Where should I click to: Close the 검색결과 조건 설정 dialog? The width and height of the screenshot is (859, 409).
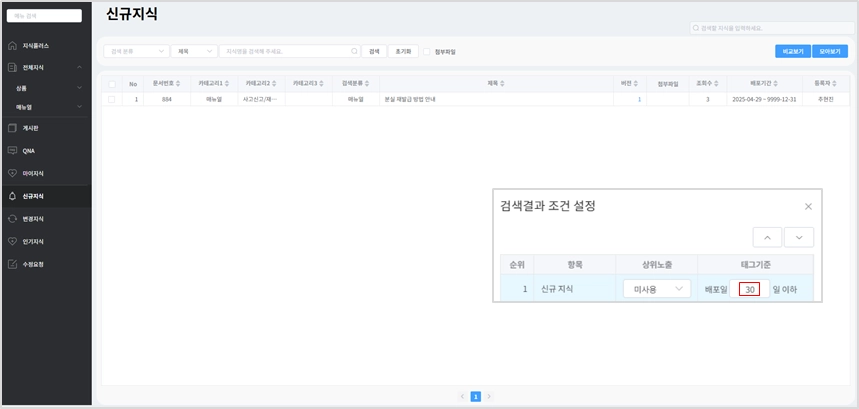808,206
